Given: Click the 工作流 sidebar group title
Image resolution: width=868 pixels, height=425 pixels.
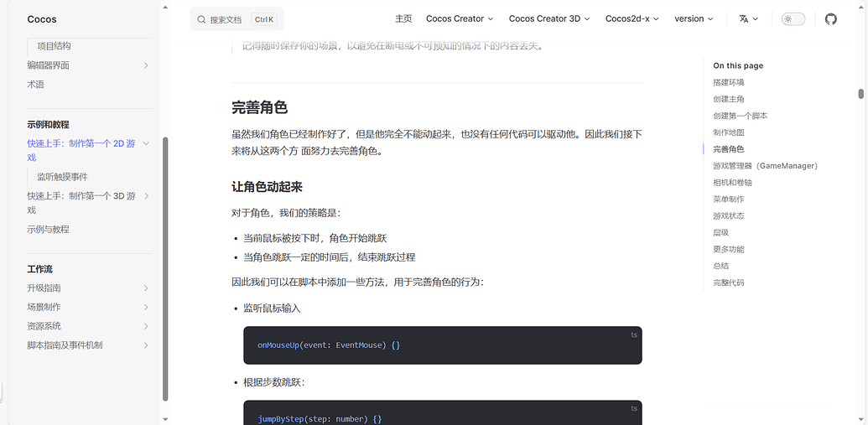Looking at the screenshot, I should pyautogui.click(x=40, y=269).
